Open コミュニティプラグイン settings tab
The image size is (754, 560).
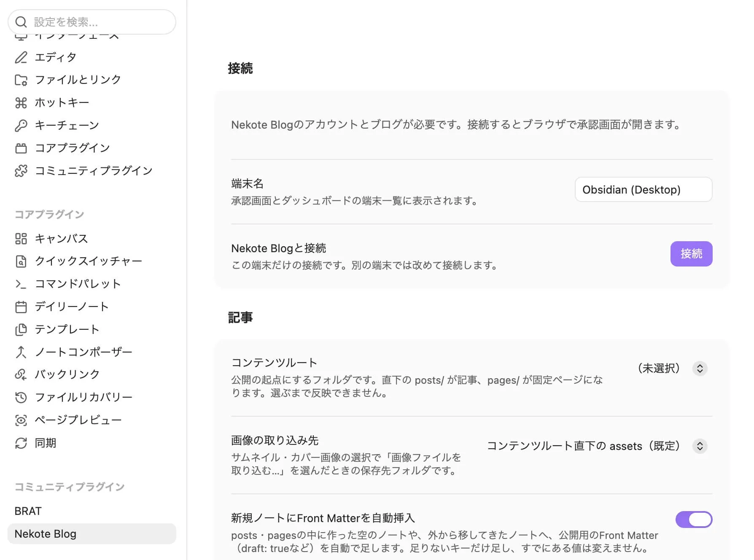click(x=92, y=171)
